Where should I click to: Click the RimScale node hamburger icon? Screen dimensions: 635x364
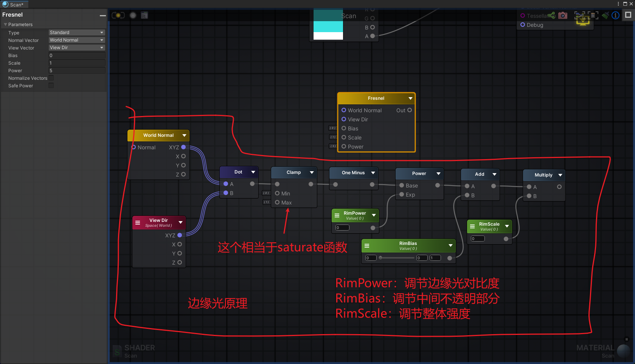click(x=472, y=226)
